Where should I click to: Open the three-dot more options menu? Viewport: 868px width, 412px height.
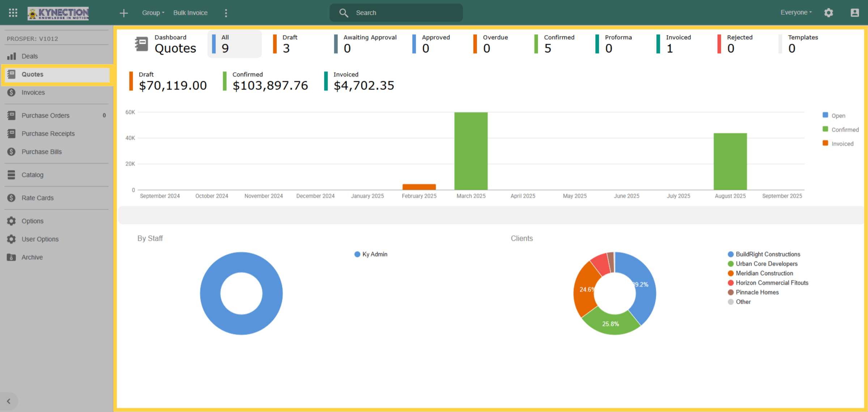226,13
